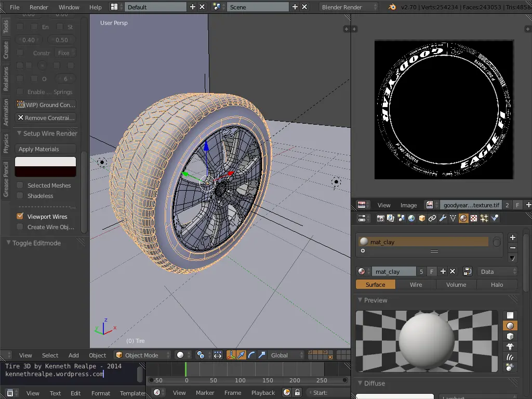Click the (WIP) Ground Con… button
This screenshot has width=532, height=399.
click(46, 105)
